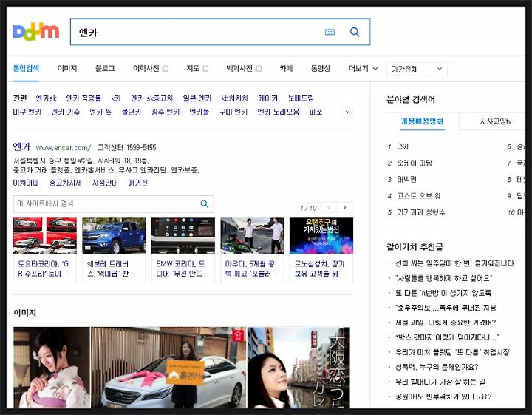Switch to the 블로그 tab
532x415 pixels.
tap(105, 69)
